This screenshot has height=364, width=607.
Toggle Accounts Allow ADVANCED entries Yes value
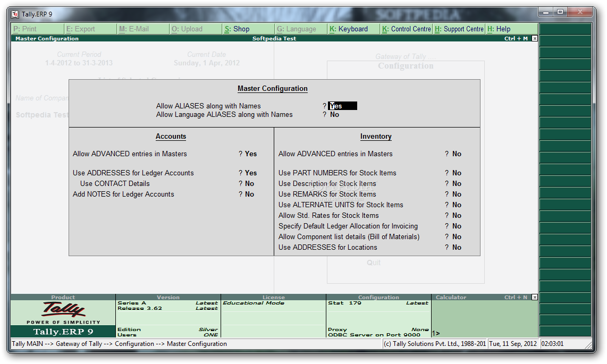point(251,154)
